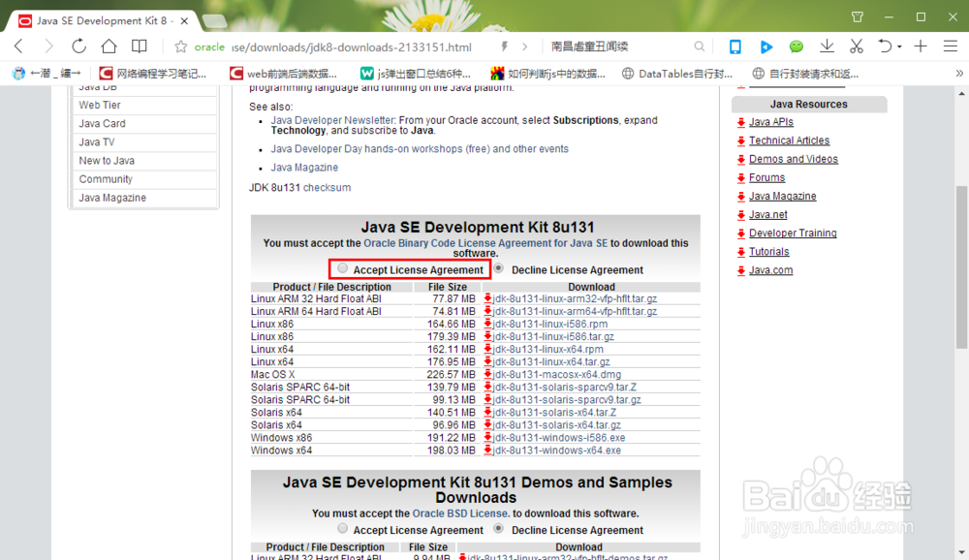Download jdk-8u131-windows-i586.exe
The width and height of the screenshot is (969, 560).
559,438
